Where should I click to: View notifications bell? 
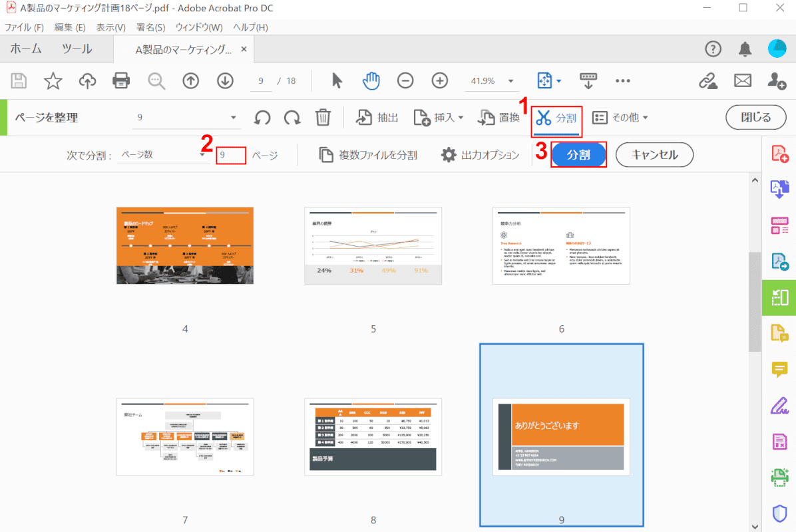pos(745,49)
